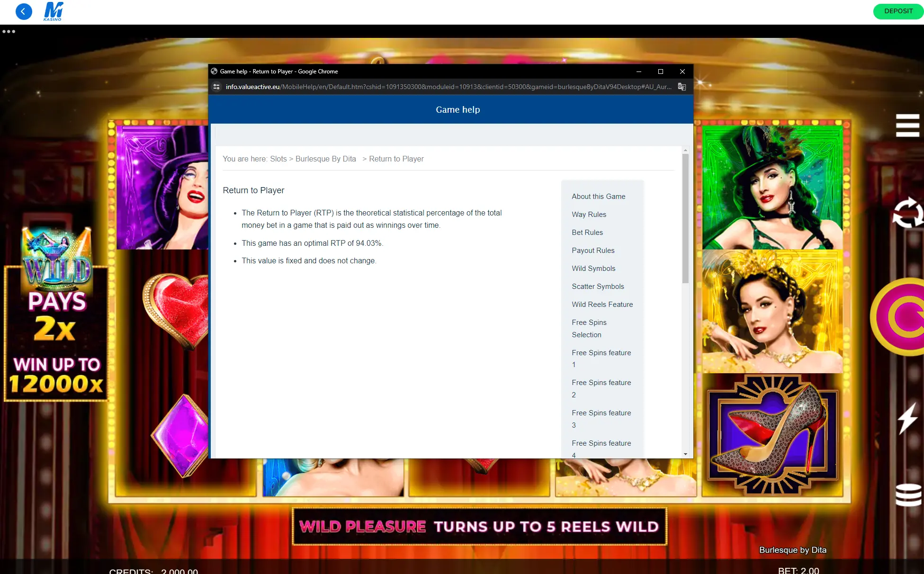The image size is (924, 574).
Task: Click the green hat lady reel symbol
Action: point(772,187)
